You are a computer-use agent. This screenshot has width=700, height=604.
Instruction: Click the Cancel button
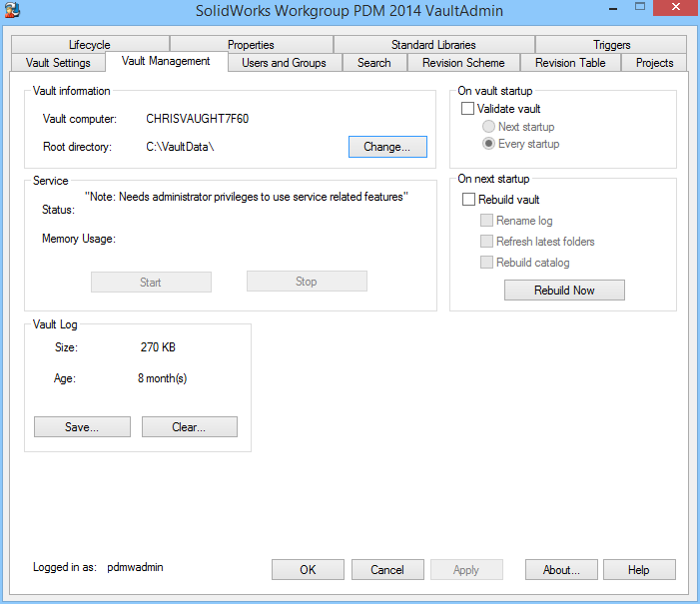[387, 570]
